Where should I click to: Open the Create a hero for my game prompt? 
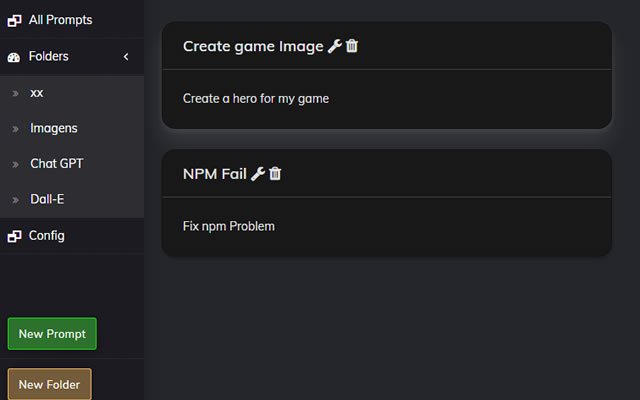256,99
